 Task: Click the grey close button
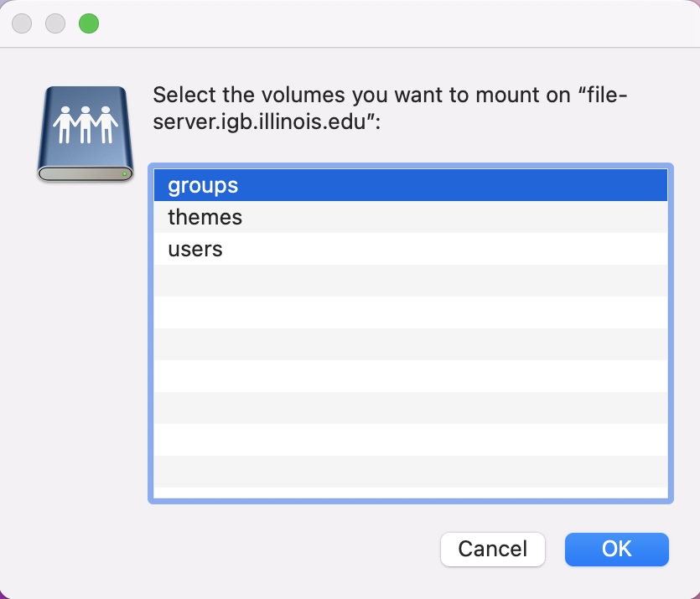(x=21, y=23)
